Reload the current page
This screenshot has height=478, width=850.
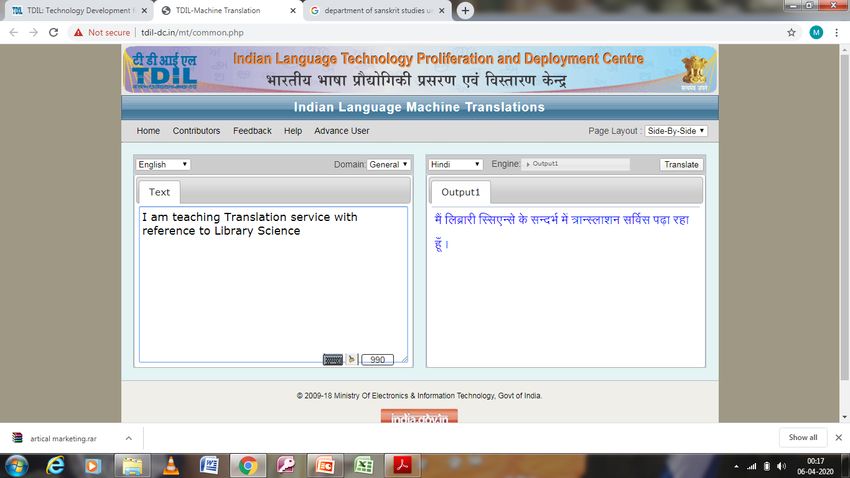coord(53,33)
